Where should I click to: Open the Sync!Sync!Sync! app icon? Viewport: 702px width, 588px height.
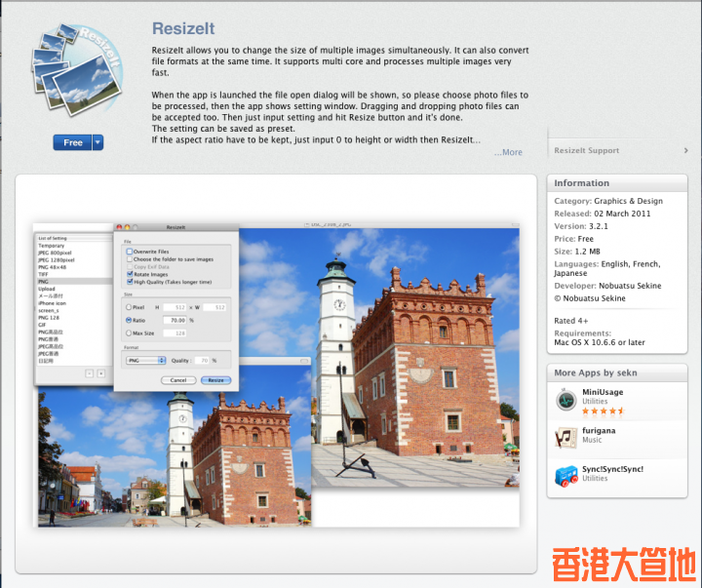coord(565,477)
